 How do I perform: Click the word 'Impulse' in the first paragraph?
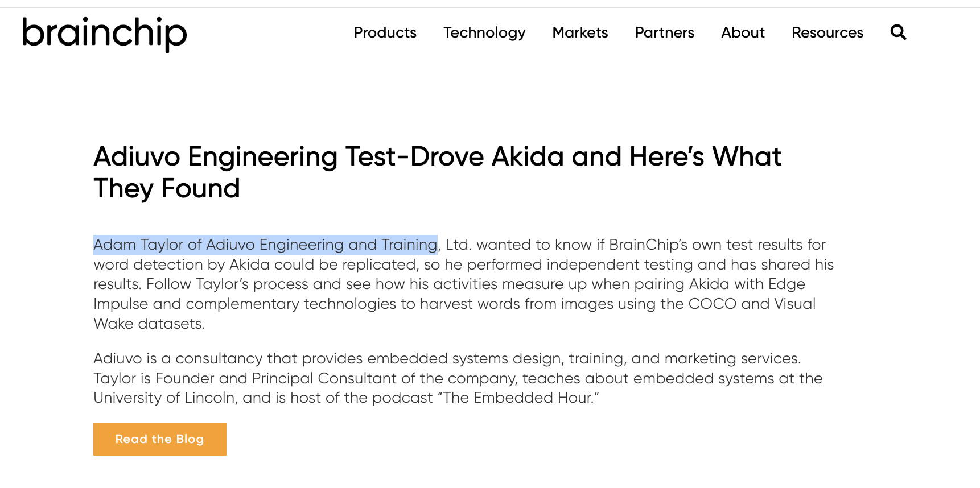pyautogui.click(x=121, y=304)
